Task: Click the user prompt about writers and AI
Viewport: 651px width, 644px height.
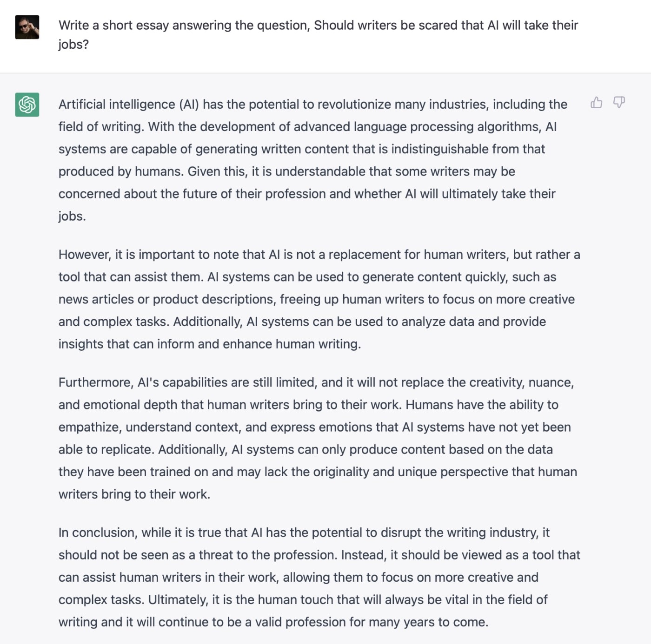Action: coord(318,26)
